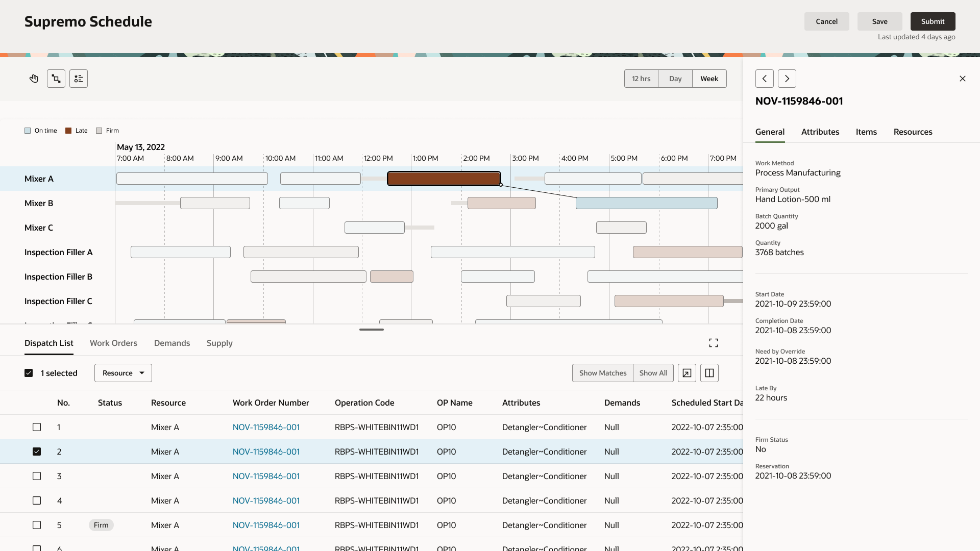The height and width of the screenshot is (551, 980).
Task: Open the Work Orders tab
Action: pyautogui.click(x=113, y=343)
